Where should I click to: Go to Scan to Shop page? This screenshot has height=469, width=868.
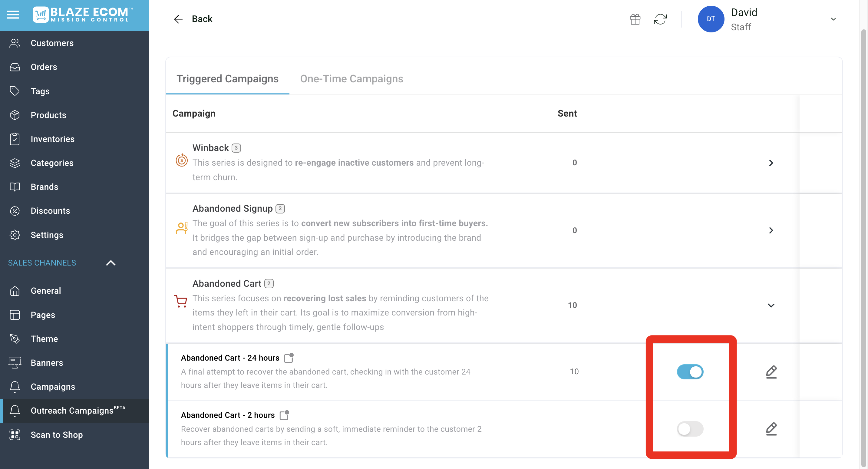(56, 434)
